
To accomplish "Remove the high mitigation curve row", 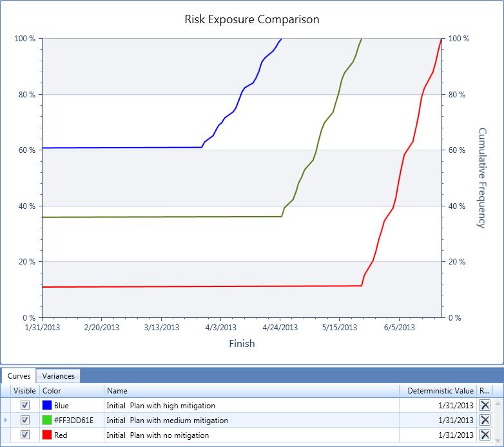I will click(485, 405).
